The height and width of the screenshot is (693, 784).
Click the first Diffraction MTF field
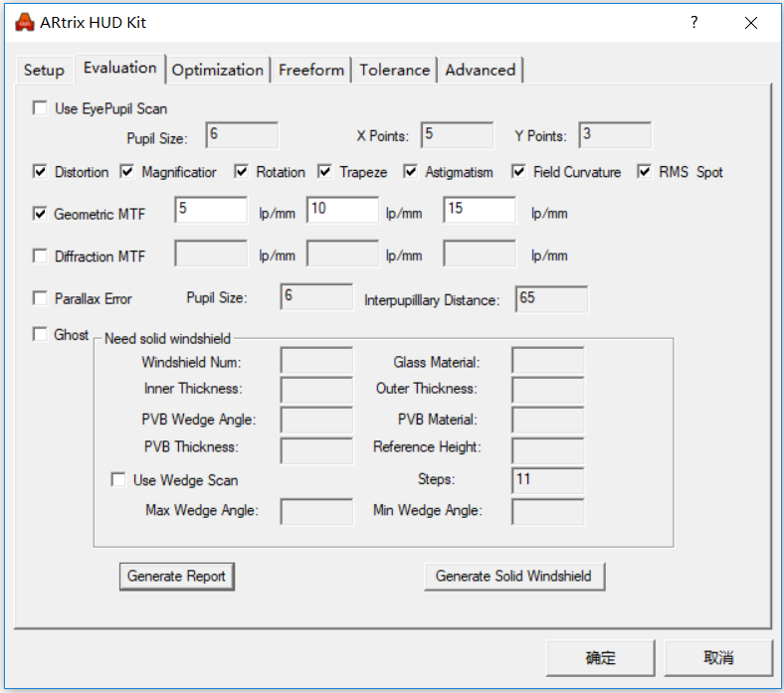tap(211, 254)
